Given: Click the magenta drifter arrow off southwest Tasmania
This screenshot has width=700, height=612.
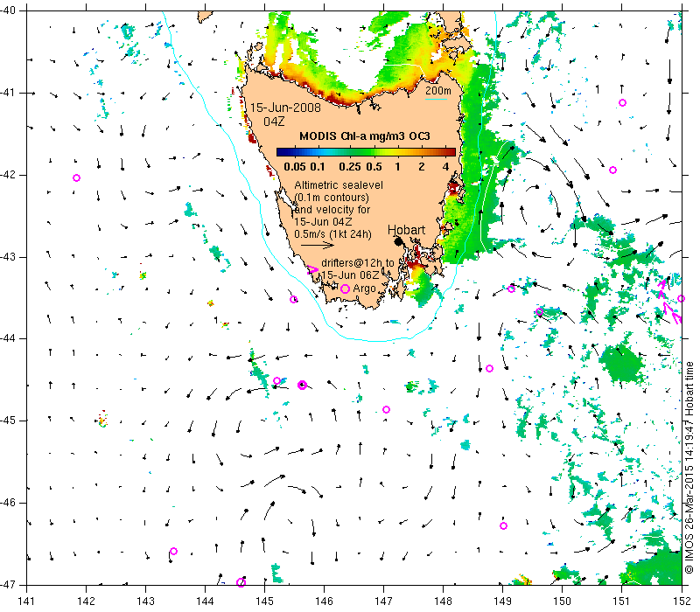Looking at the screenshot, I should pos(313,269).
